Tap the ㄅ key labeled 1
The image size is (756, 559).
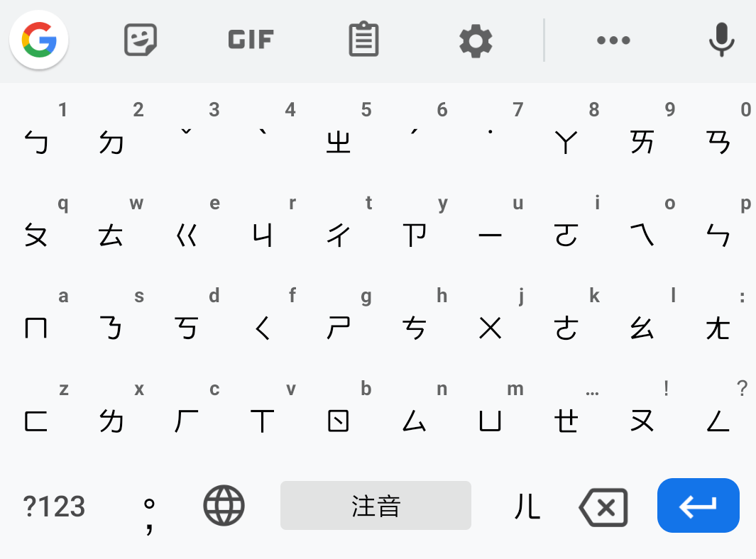point(38,131)
